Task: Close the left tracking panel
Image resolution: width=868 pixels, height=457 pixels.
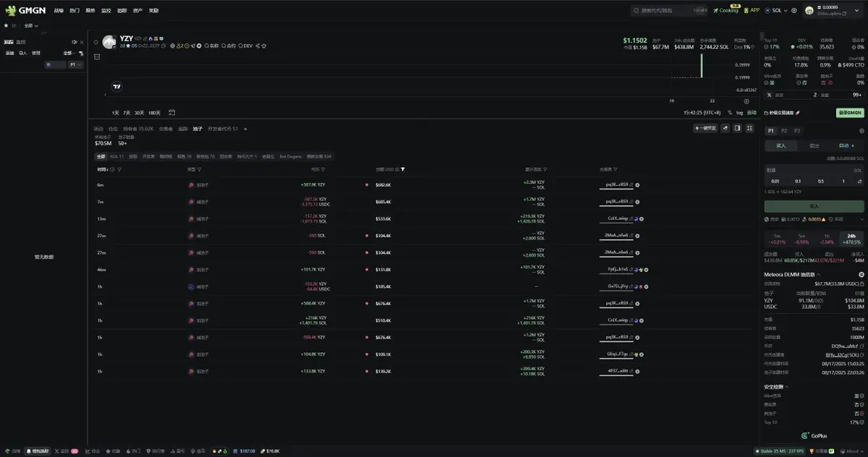Action: coord(81,42)
